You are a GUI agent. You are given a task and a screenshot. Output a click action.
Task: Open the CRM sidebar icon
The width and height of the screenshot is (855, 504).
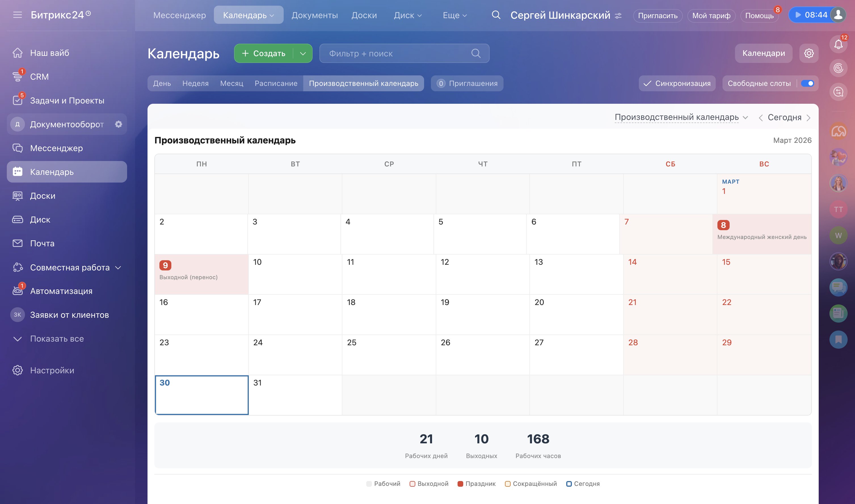(x=18, y=77)
